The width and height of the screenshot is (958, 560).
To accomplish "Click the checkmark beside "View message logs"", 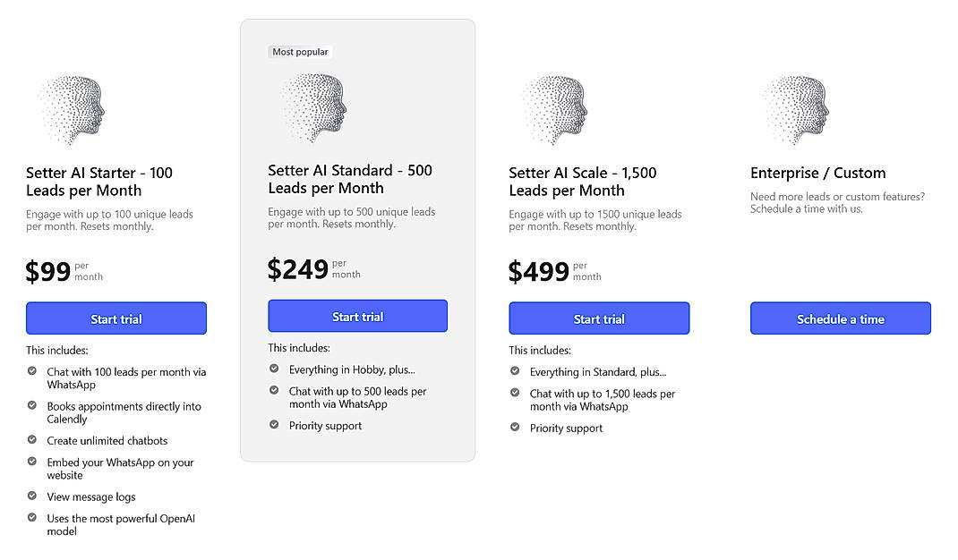I will [31, 496].
